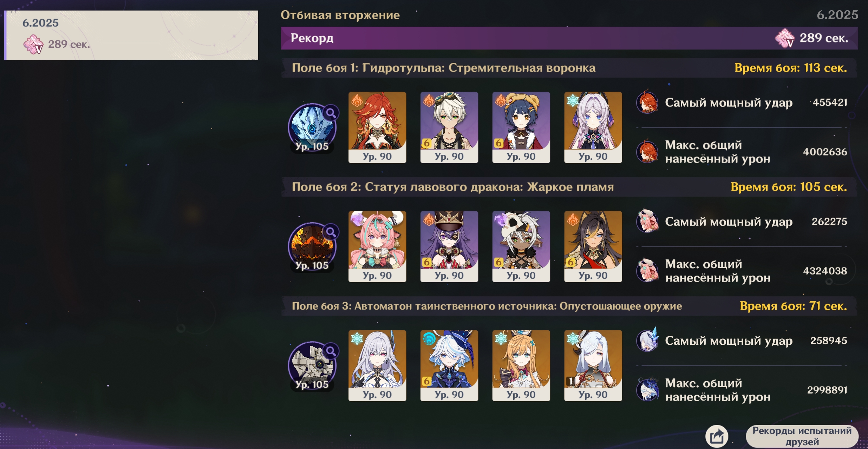Open Рекорды испытаний друзей button
868x449 pixels.
pos(802,436)
